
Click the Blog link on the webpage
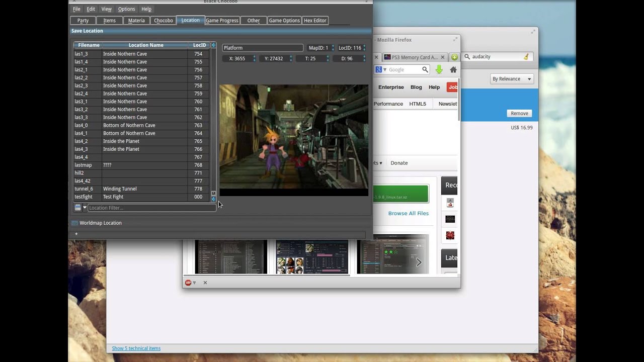(416, 87)
